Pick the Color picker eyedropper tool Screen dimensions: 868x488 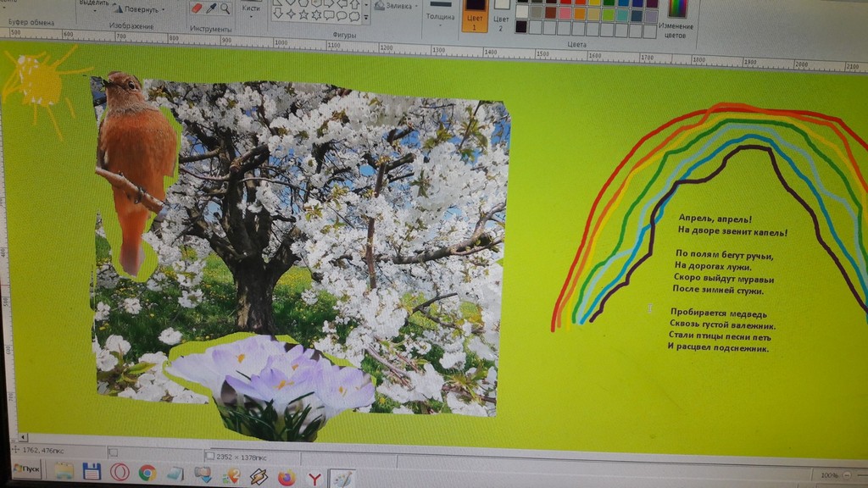coord(211,8)
